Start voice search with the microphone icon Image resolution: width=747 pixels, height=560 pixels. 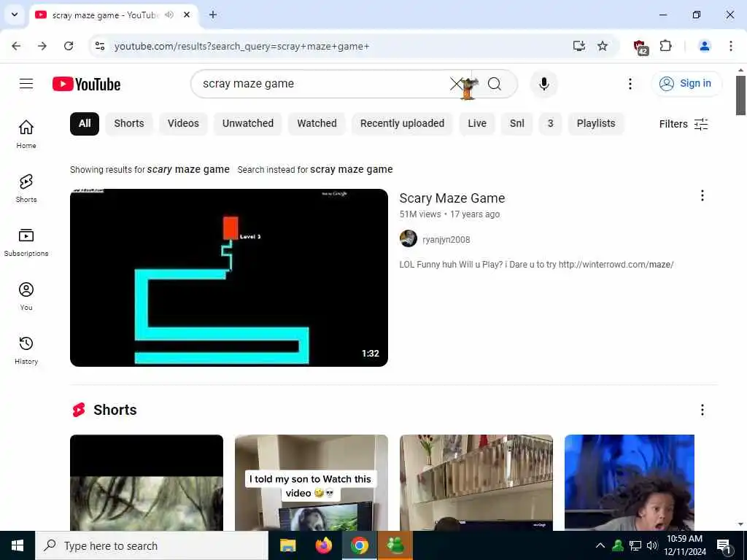pyautogui.click(x=544, y=84)
